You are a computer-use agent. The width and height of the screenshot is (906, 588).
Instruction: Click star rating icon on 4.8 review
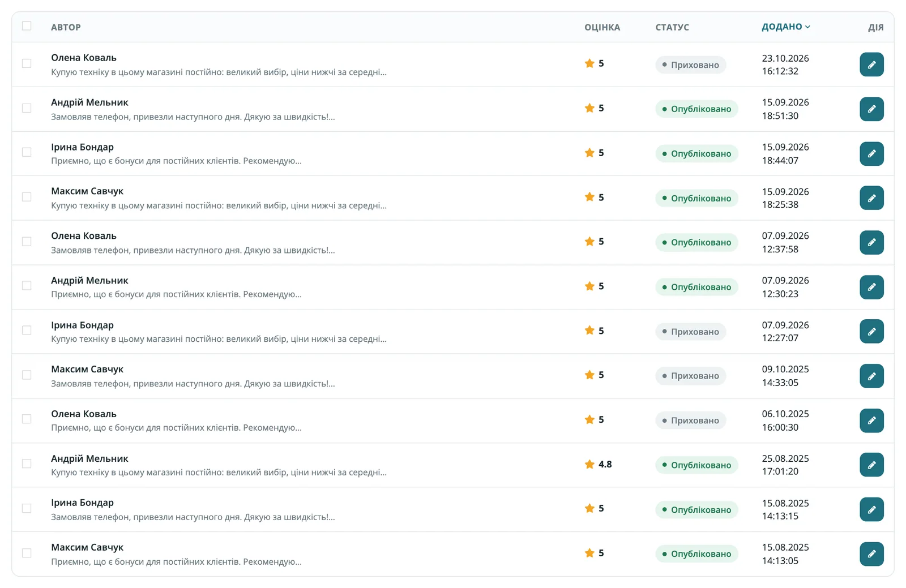pos(589,464)
